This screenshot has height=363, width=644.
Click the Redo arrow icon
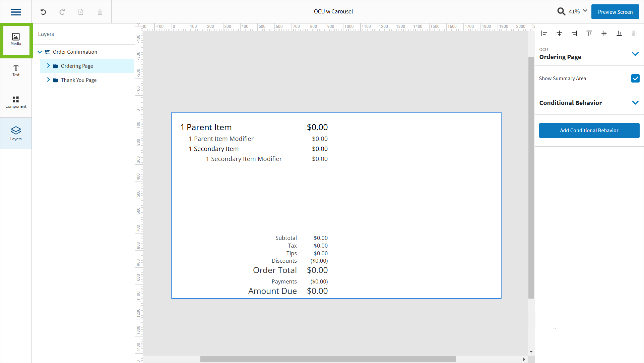click(x=62, y=12)
